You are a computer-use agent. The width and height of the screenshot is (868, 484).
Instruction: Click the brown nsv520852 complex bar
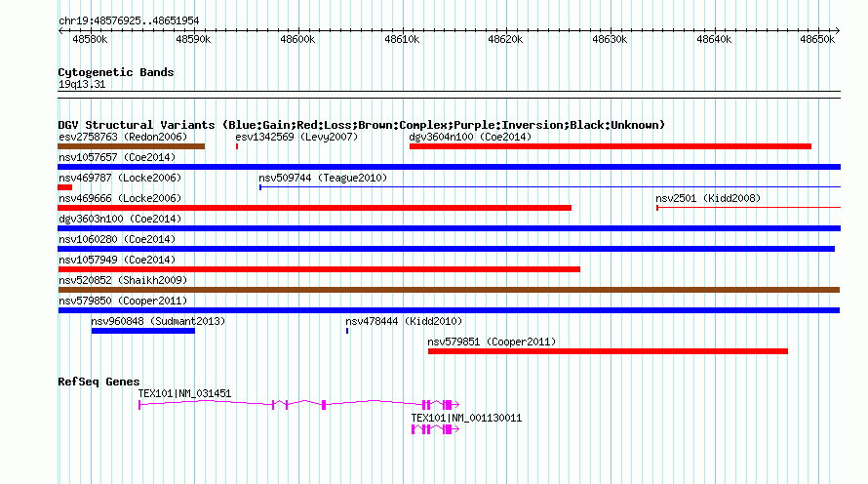449,290
